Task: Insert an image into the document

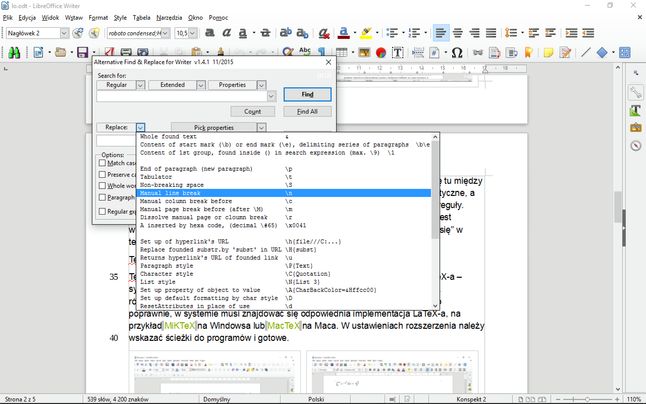Action: [364, 52]
